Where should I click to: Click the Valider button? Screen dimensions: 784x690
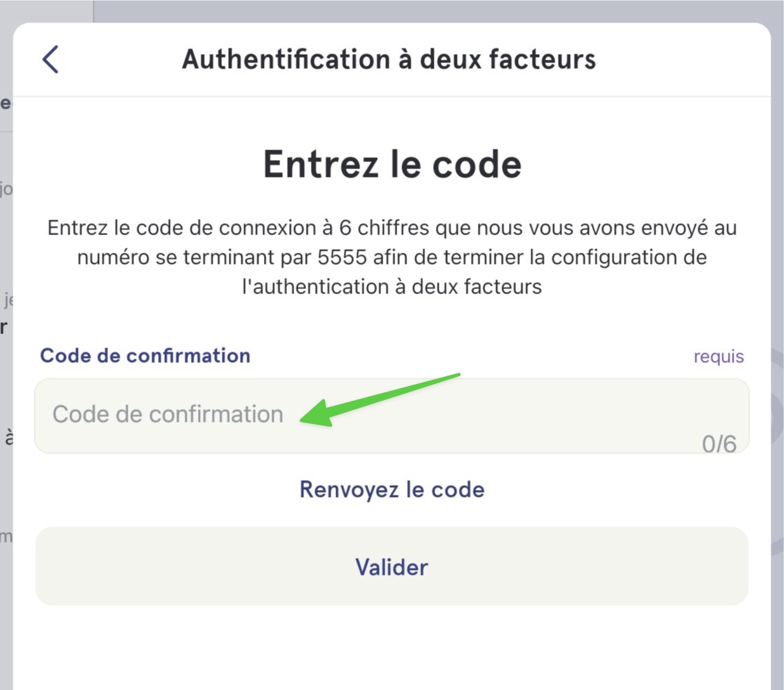pos(392,566)
